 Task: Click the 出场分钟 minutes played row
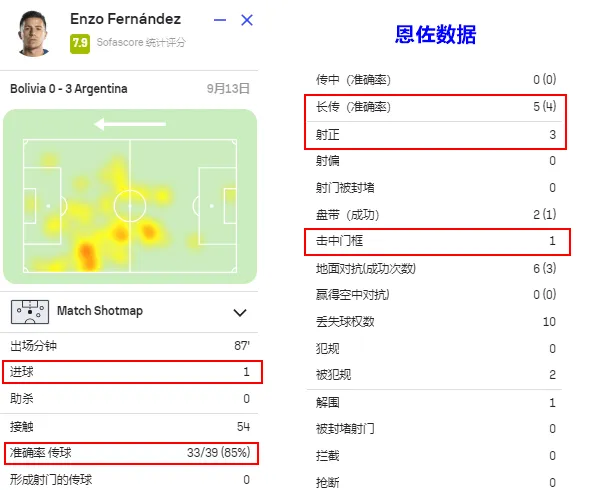coord(130,346)
